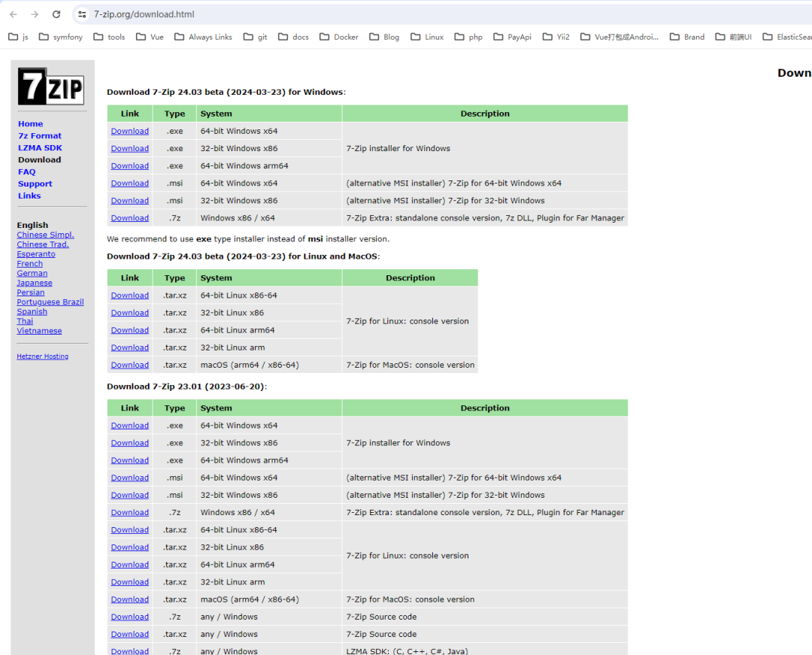
Task: Download 24.03 beta 64-bit Linux x86-64 tar.xz
Action: (x=130, y=295)
